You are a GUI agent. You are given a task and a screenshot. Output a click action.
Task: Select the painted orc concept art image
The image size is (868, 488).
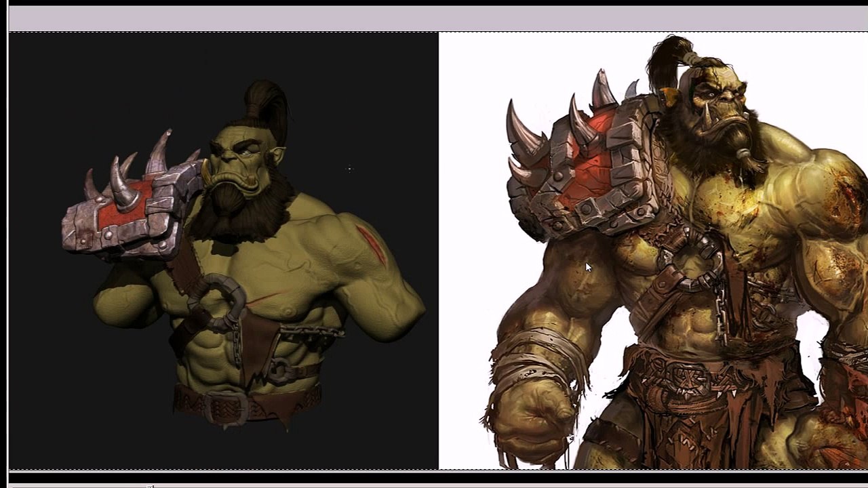click(x=654, y=251)
